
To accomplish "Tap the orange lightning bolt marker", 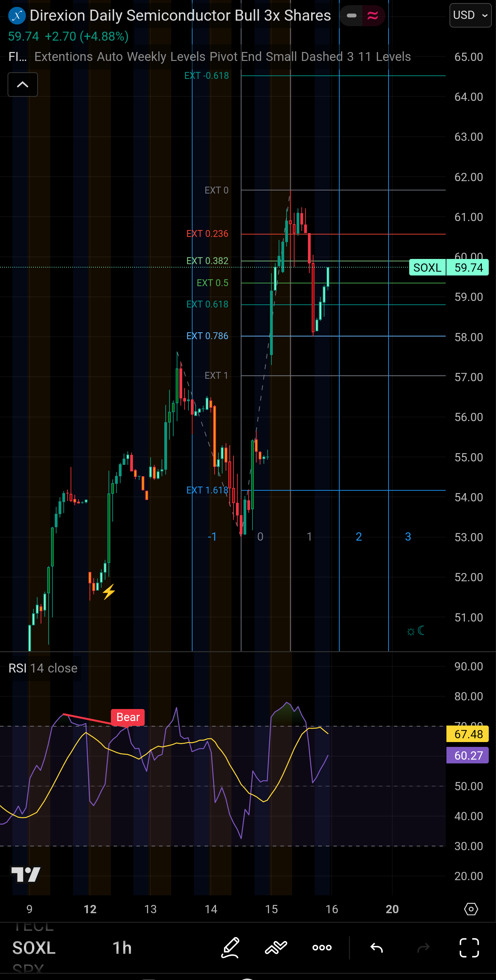I will (108, 592).
